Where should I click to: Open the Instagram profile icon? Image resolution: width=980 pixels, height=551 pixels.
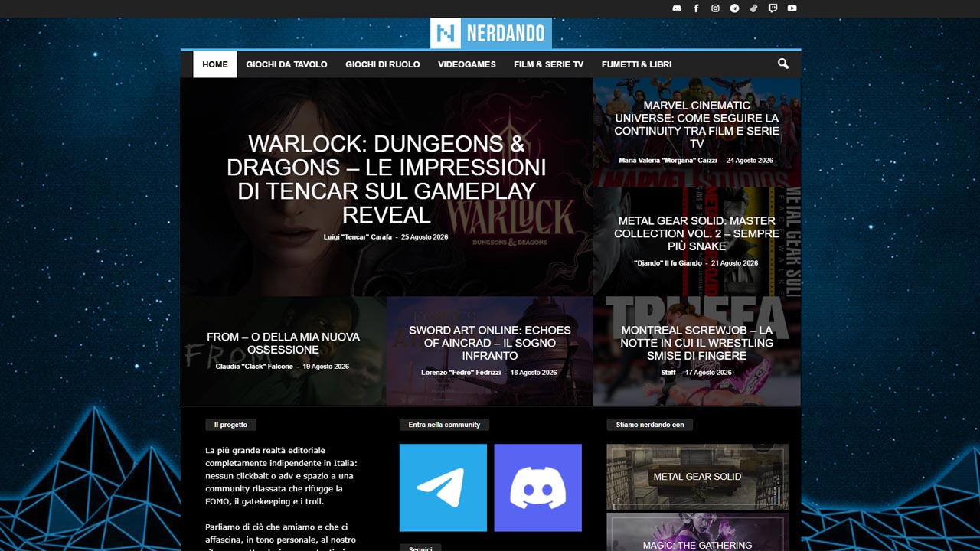pyautogui.click(x=715, y=8)
